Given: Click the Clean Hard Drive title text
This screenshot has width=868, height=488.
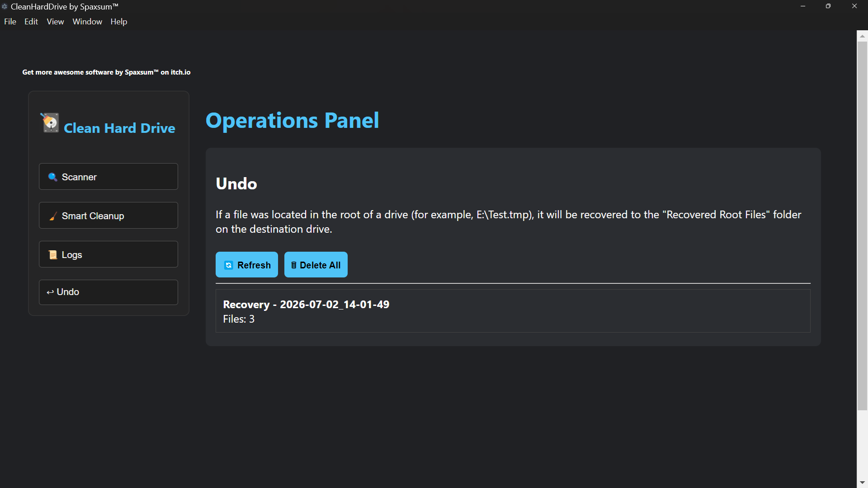Looking at the screenshot, I should point(119,128).
